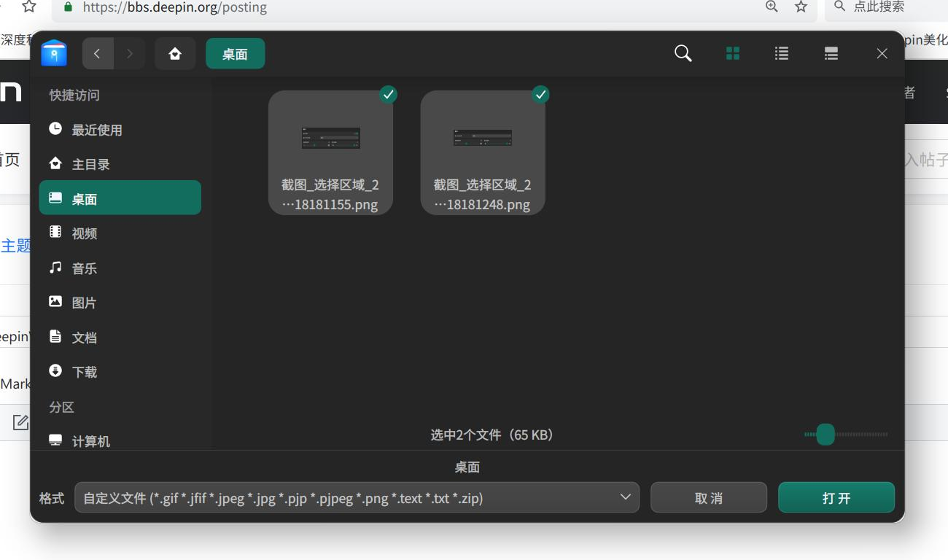This screenshot has width=948, height=560.
Task: Navigate back using the back arrow
Action: click(98, 52)
